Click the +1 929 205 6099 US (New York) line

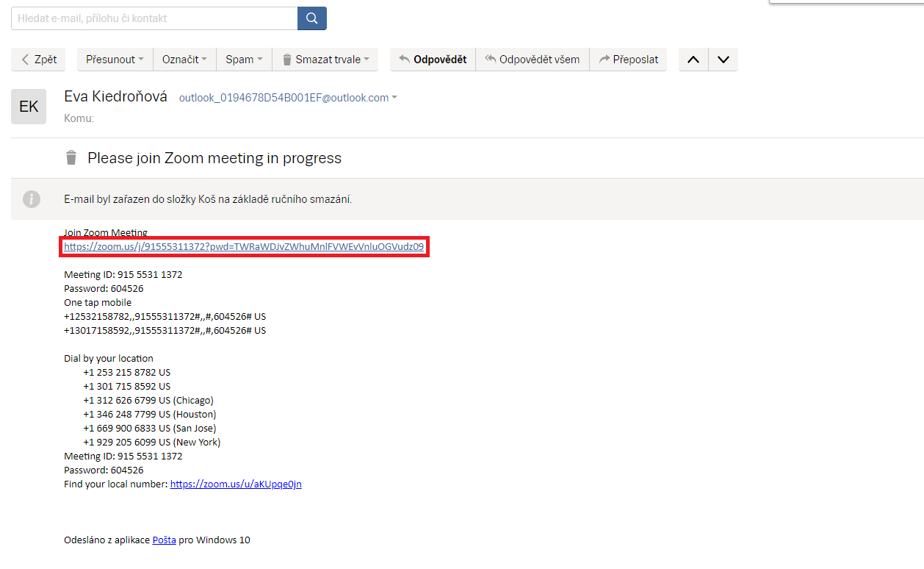(152, 443)
